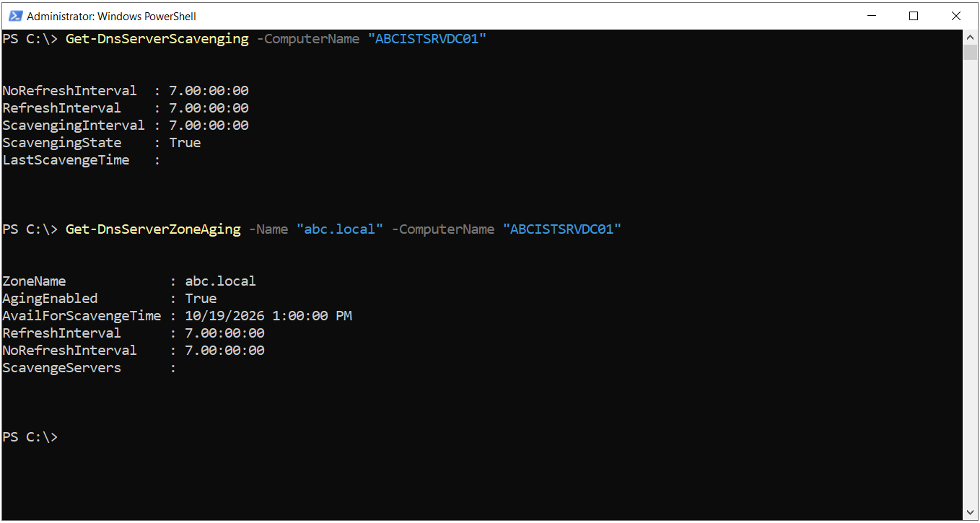Click '-ComputerName' in the Get-DnsServerScavenging command

click(308, 39)
